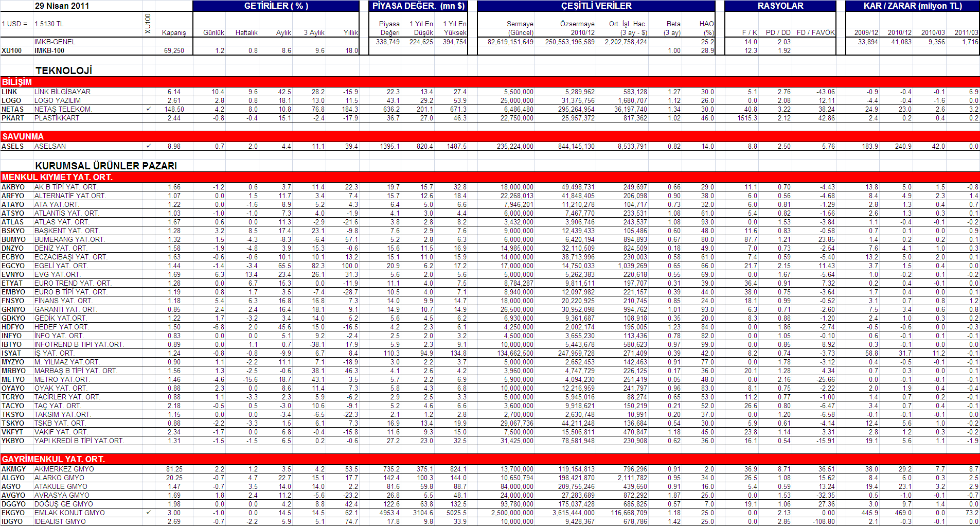Click the '3 Aylık' column header
This screenshot has width=980, height=526.
314,32
